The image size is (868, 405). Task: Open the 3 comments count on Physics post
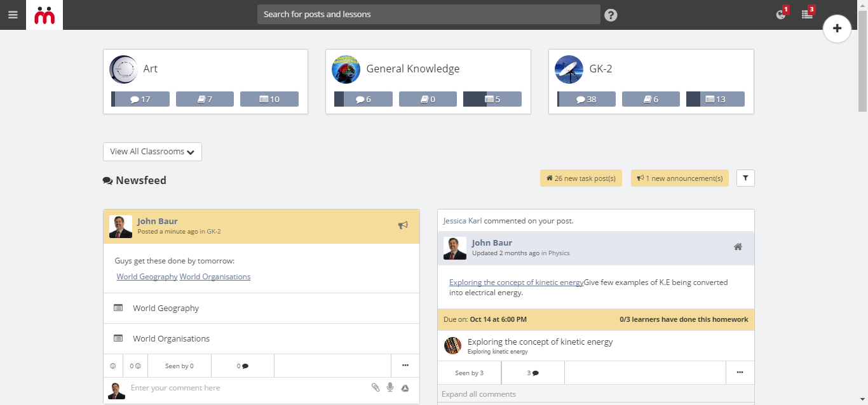[x=533, y=373]
